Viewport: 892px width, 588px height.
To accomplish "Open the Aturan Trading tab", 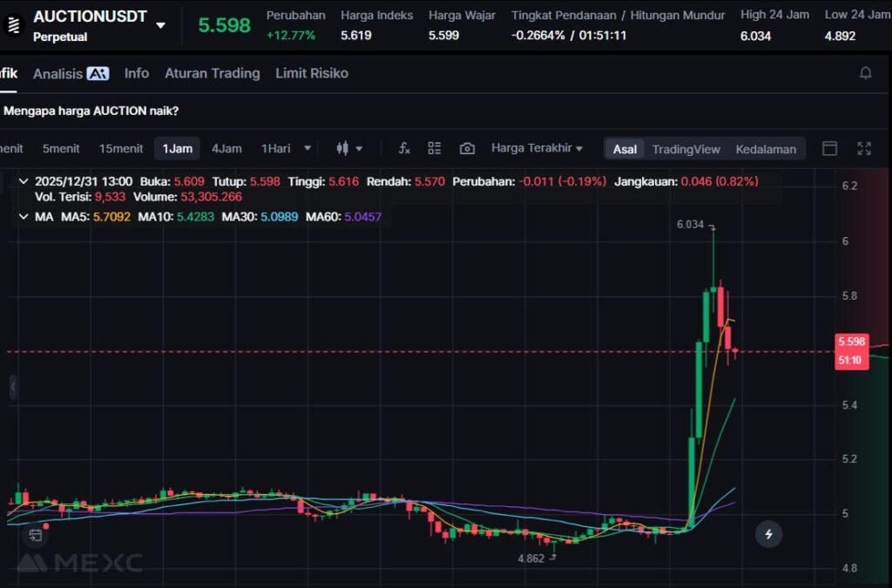I will 212,73.
